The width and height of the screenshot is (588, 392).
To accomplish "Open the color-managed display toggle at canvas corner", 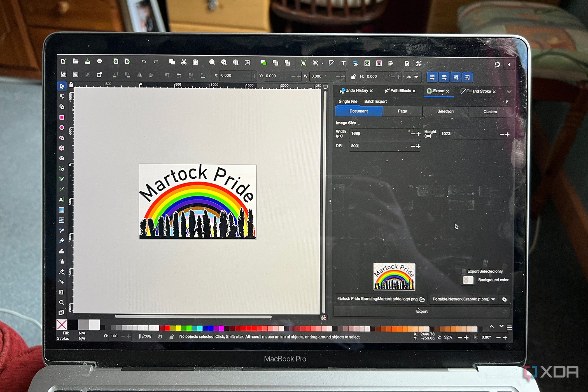I will tap(323, 318).
